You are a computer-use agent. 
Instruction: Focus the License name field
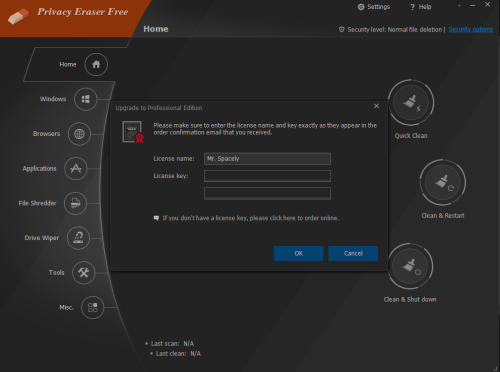click(x=267, y=159)
